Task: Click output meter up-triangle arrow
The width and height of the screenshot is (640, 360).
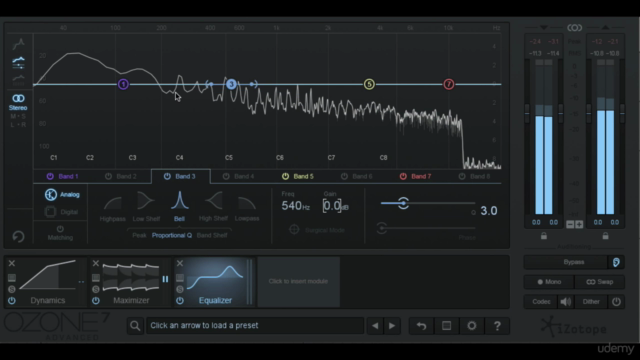Action: pos(605,27)
